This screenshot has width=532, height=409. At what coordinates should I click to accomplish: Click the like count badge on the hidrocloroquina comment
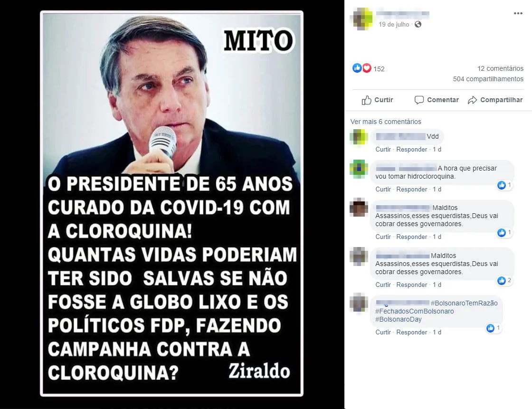[504, 185]
